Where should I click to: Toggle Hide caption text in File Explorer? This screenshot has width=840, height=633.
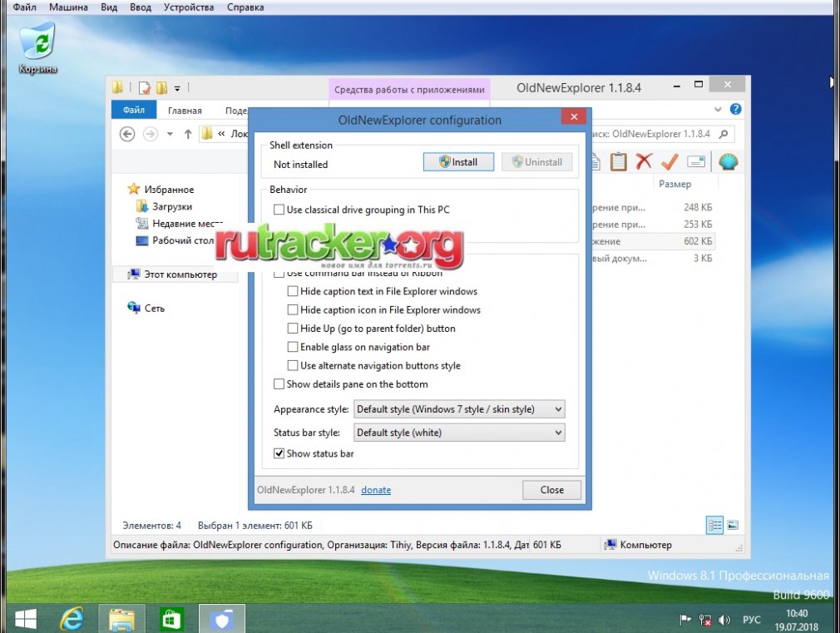coord(382,292)
